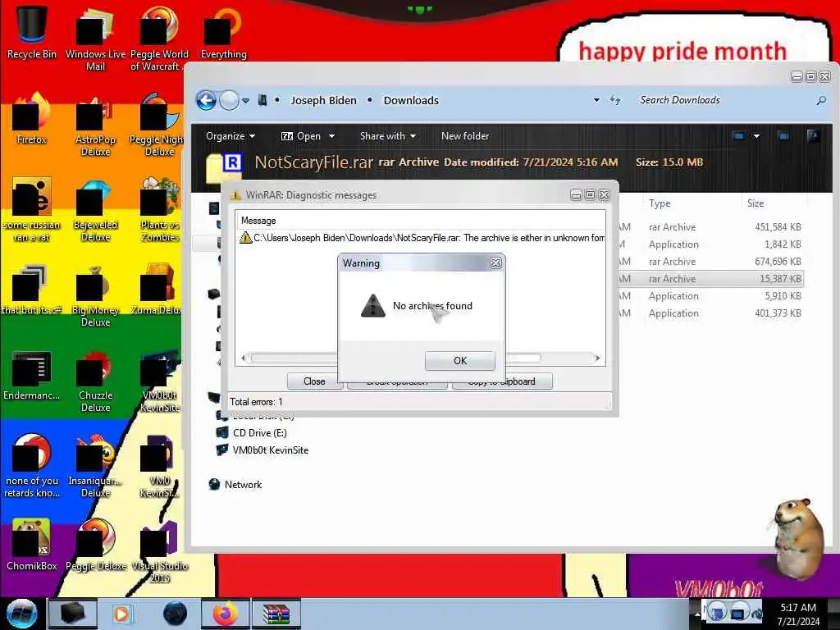This screenshot has width=840, height=630.
Task: Select the 451,584 KB rar Archive row
Action: pos(710,227)
